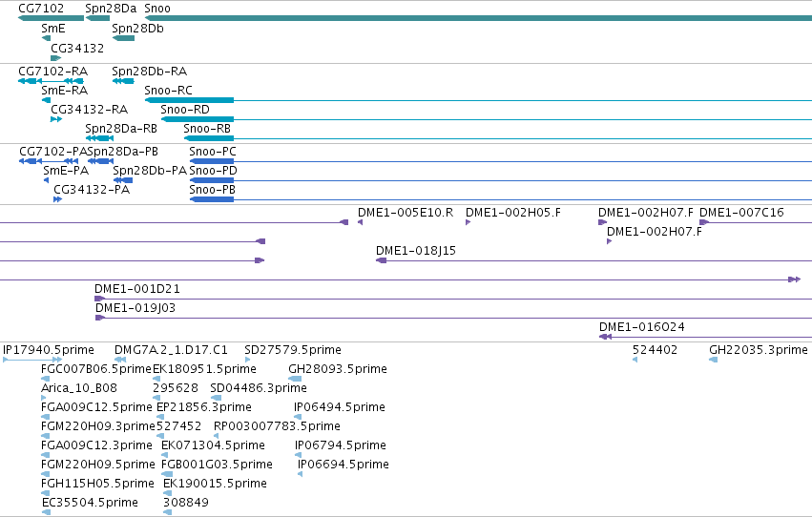Click the long Snoo gene bar

(x=478, y=18)
